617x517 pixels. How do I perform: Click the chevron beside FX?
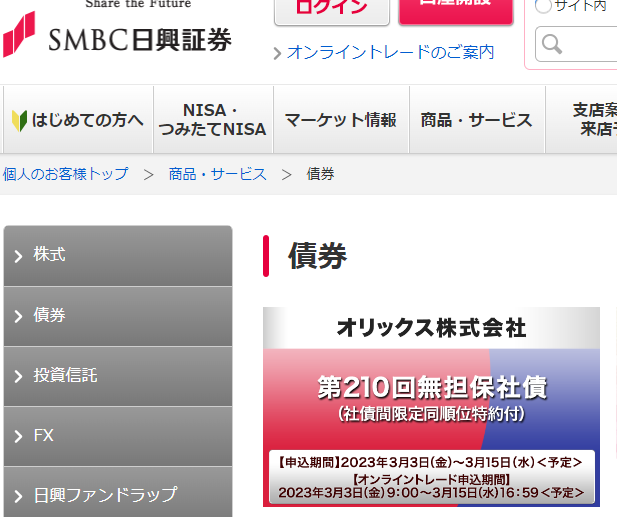(18, 436)
